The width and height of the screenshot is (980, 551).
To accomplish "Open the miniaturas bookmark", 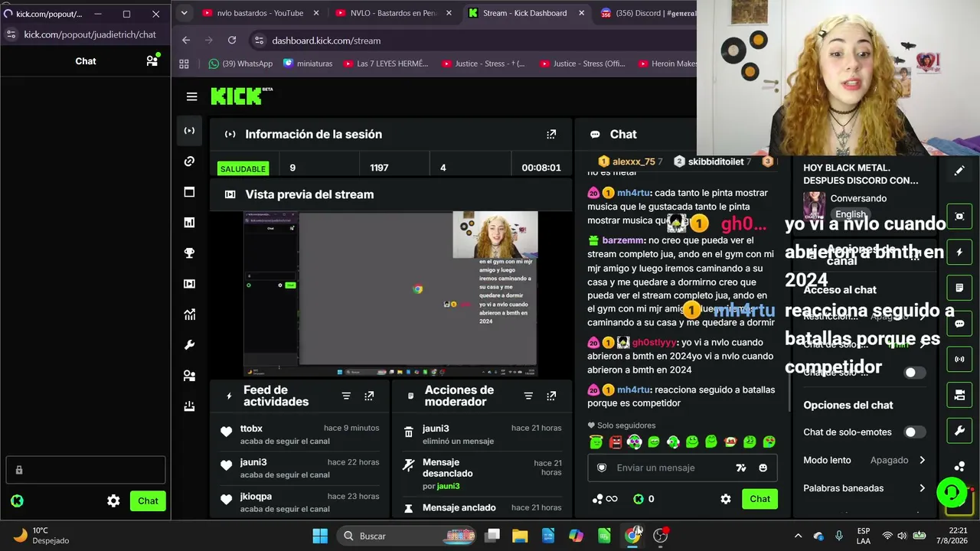I will coord(308,64).
